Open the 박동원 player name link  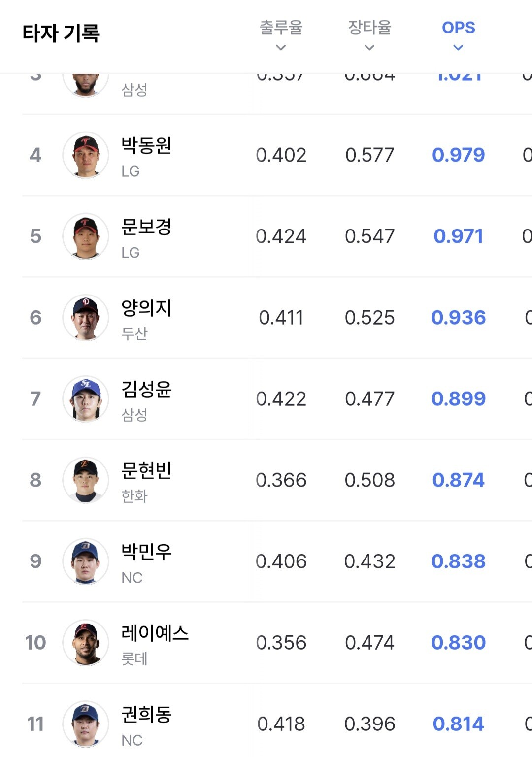point(146,145)
